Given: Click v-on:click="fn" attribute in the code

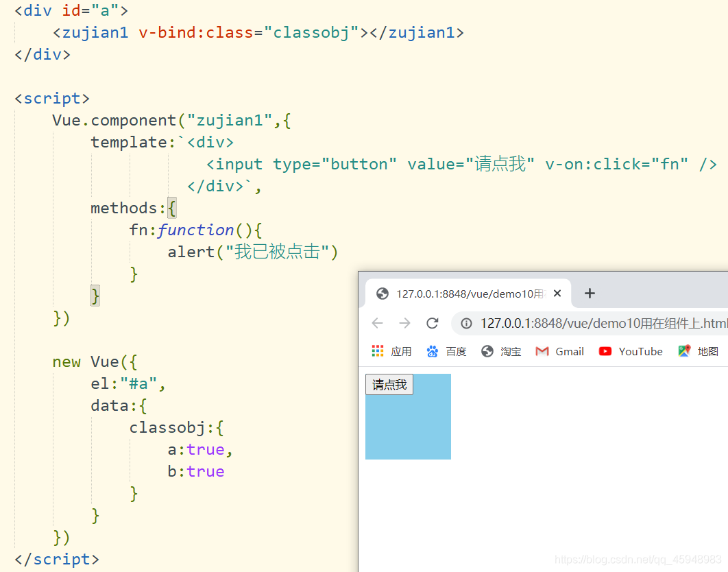Looking at the screenshot, I should point(616,164).
